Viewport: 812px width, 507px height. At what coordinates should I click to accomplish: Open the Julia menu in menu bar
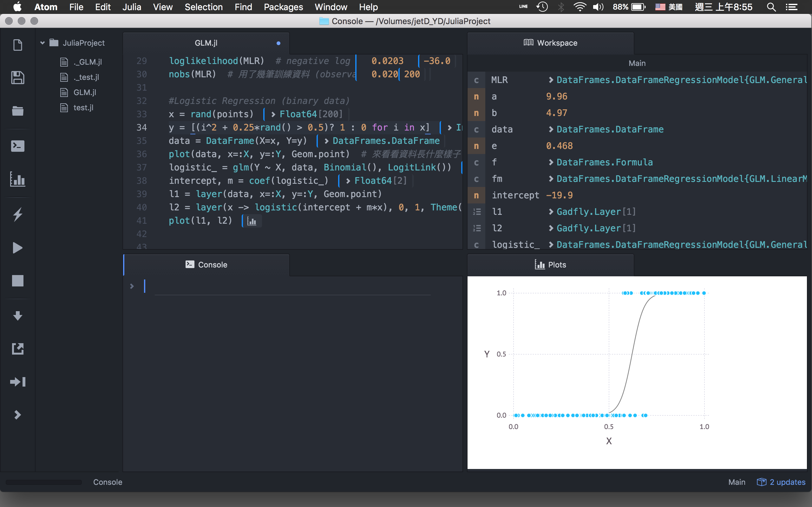(132, 7)
